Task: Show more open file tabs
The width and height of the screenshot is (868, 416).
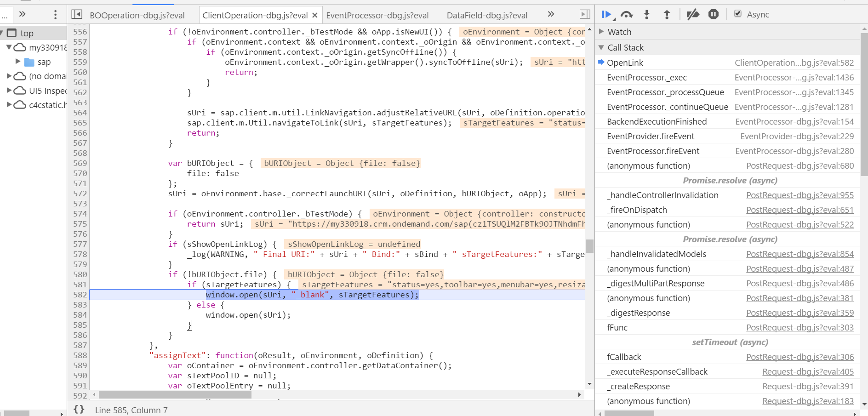Action: tap(551, 14)
